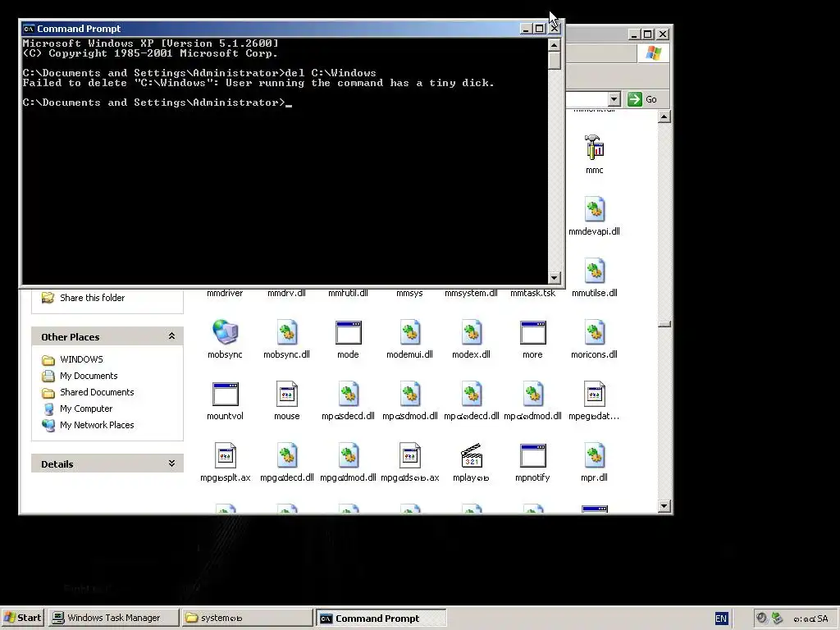
Task: Click the EN language indicator
Action: 721,619
